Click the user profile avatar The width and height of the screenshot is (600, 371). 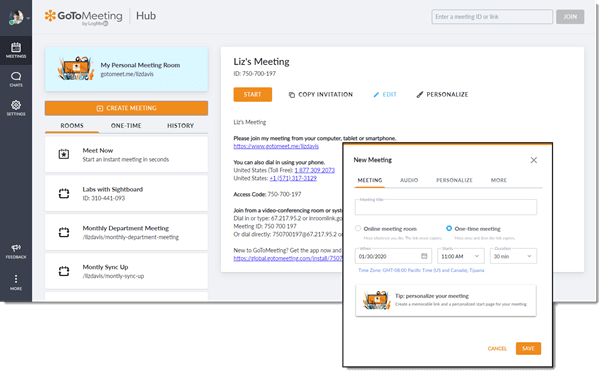[x=16, y=17]
